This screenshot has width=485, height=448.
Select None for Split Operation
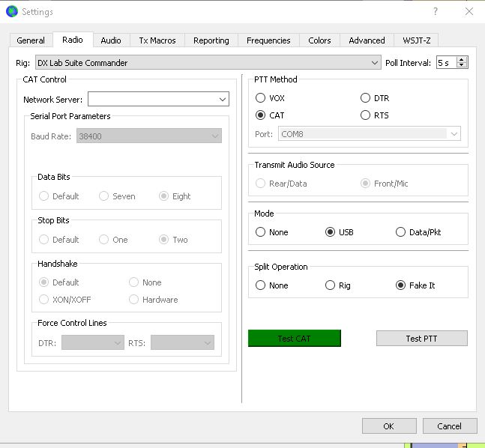(x=261, y=285)
